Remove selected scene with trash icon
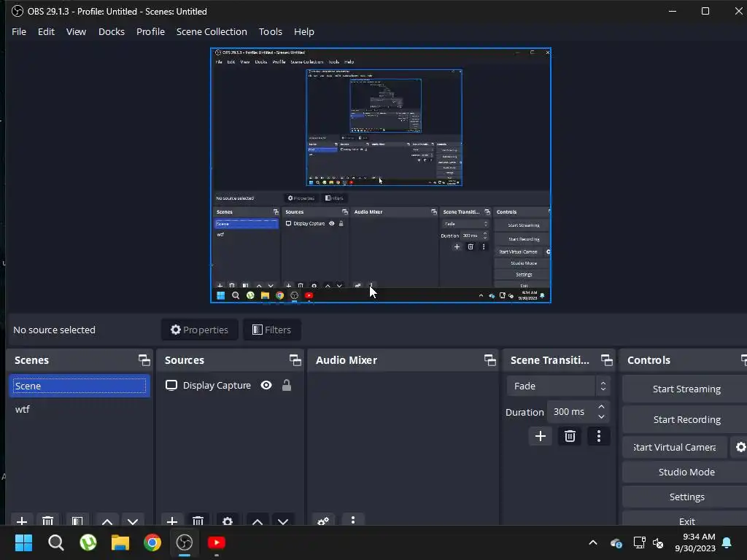This screenshot has height=560, width=747. coord(47,521)
